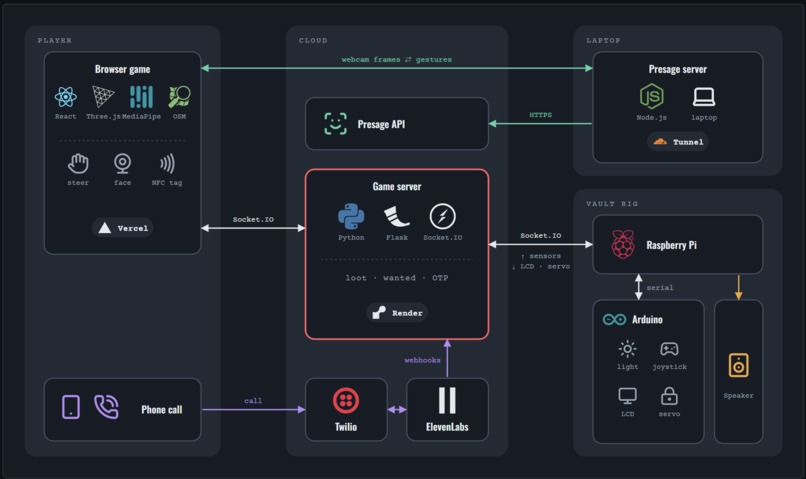Click the Render pill badge
Screen dimensions: 806x479
coord(397,312)
